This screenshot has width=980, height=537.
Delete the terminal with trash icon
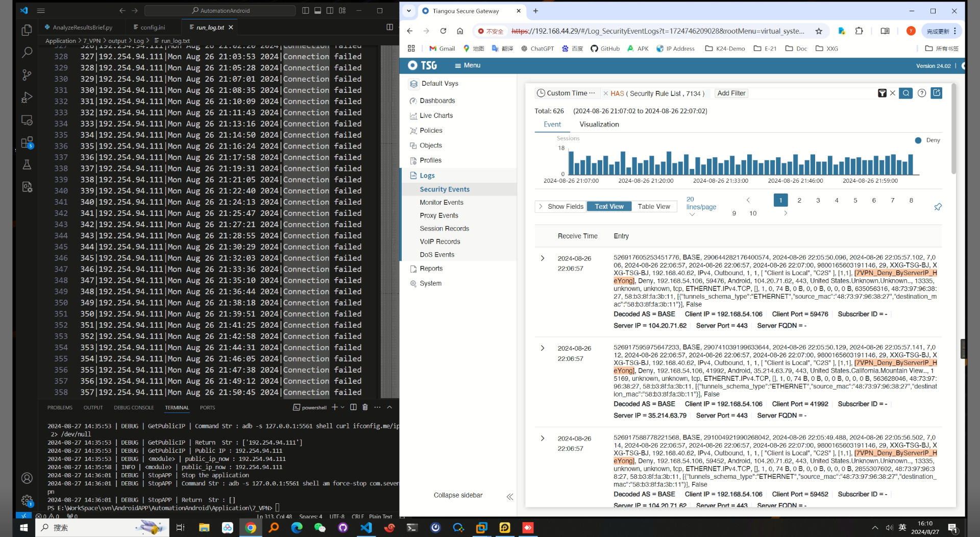pos(365,407)
